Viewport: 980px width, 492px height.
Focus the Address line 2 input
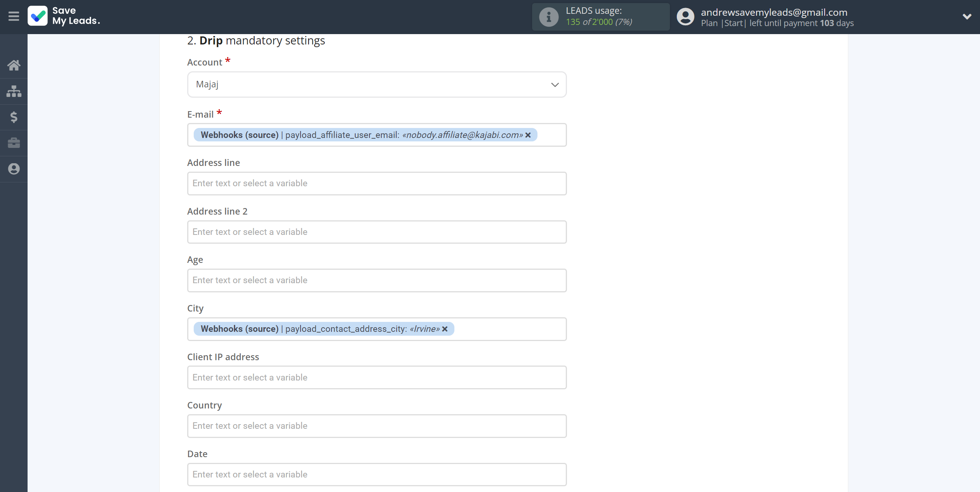pos(377,232)
